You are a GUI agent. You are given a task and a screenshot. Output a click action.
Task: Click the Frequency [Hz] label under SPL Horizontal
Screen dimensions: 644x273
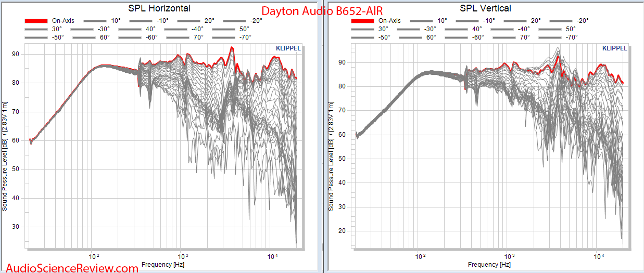(x=162, y=265)
